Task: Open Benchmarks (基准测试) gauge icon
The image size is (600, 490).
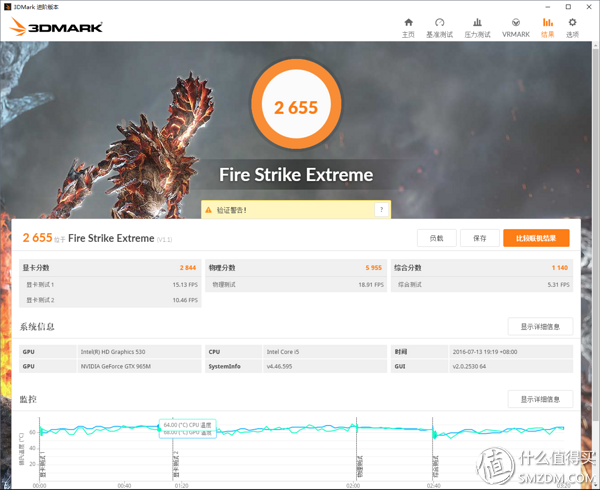Action: 440,22
